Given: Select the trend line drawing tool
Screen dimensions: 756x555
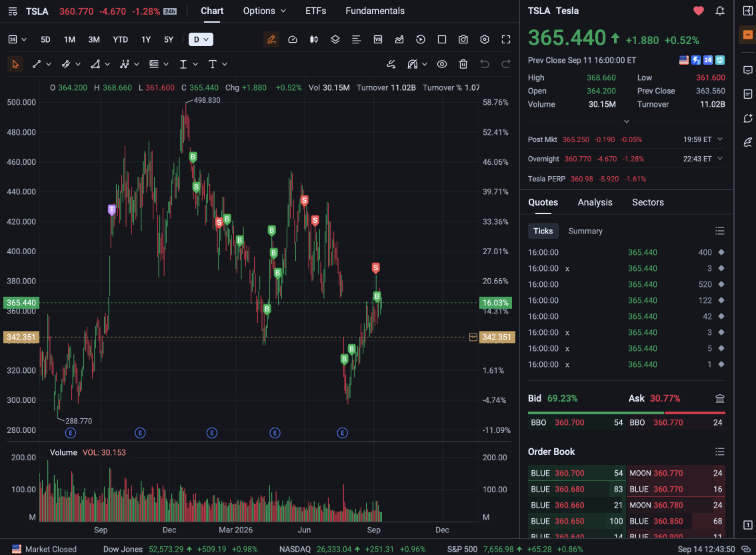Looking at the screenshot, I should coord(37,64).
